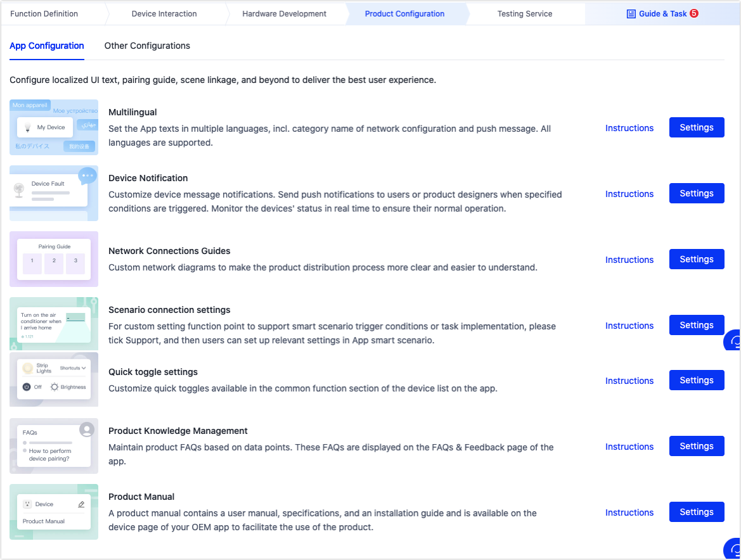Go to the Testing Service step

524,13
